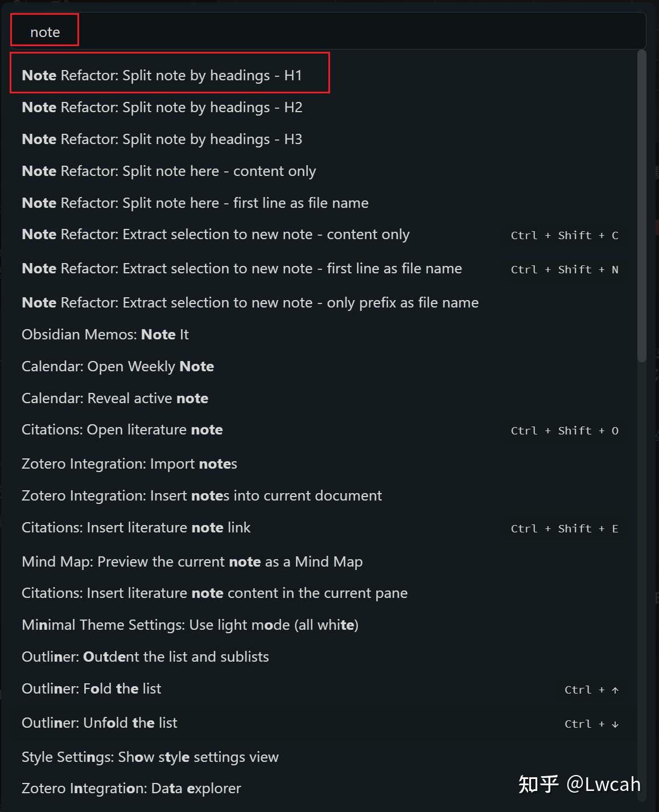Viewport: 659px width, 812px height.
Task: Select Extract selection - only prefix as file name
Action: (324, 302)
